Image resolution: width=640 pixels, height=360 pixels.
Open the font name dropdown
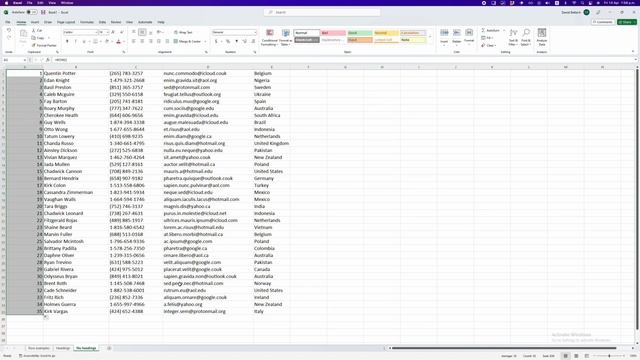coord(97,32)
